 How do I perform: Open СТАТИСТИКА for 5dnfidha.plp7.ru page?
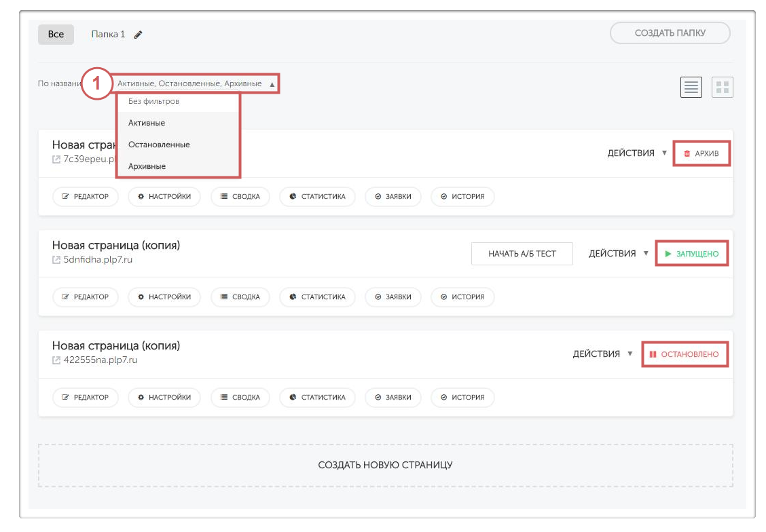tap(316, 297)
